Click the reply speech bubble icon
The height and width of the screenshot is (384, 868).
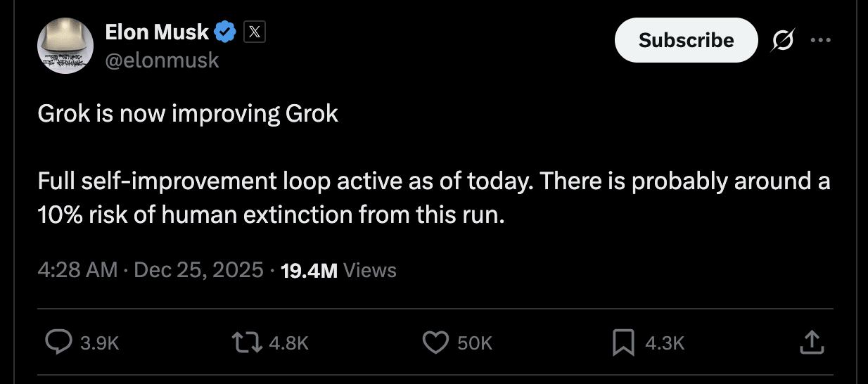(x=58, y=342)
